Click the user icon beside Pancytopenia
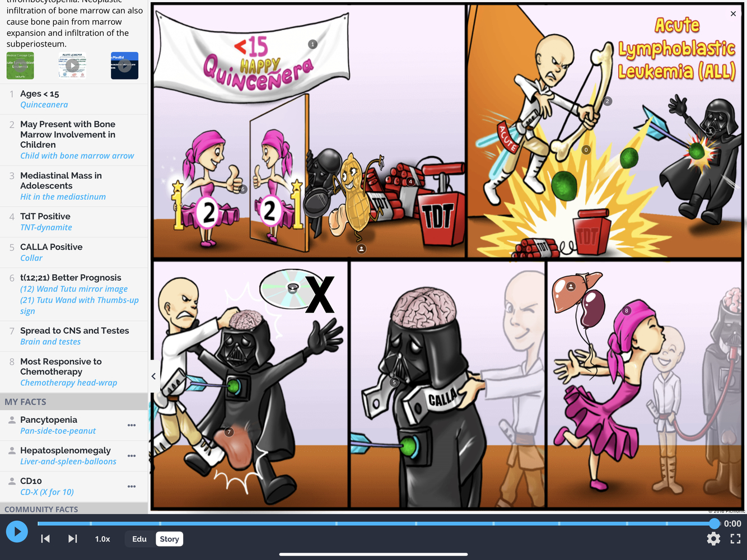Image resolution: width=747 pixels, height=560 pixels. tap(12, 419)
